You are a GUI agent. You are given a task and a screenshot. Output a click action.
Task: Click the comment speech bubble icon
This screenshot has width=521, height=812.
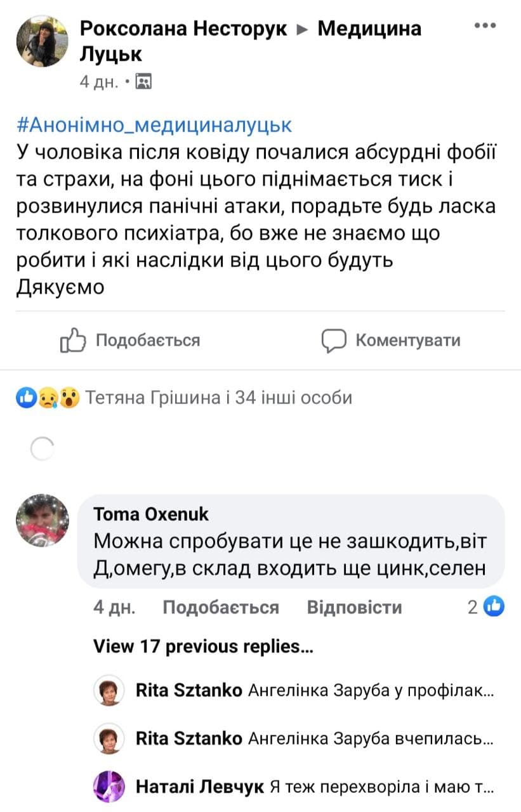click(334, 341)
